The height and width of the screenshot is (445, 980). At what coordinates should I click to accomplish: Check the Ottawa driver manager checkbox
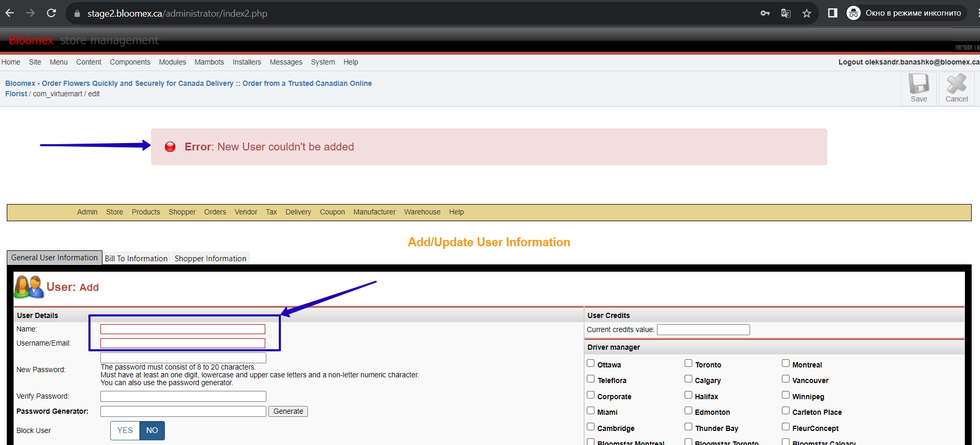pos(591,363)
